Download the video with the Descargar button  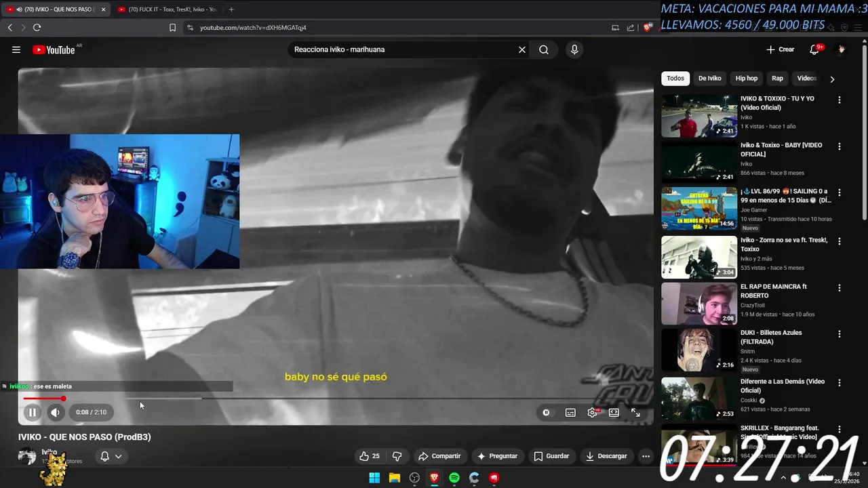[606, 456]
